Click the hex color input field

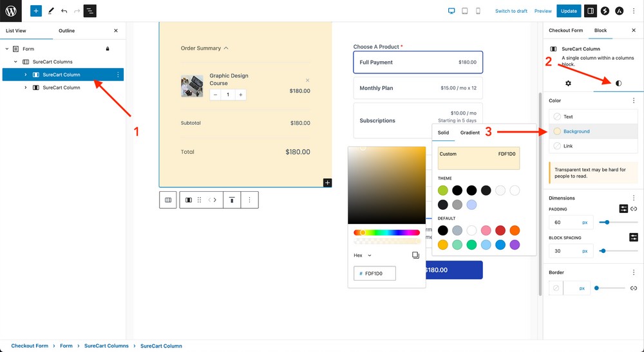(x=375, y=273)
